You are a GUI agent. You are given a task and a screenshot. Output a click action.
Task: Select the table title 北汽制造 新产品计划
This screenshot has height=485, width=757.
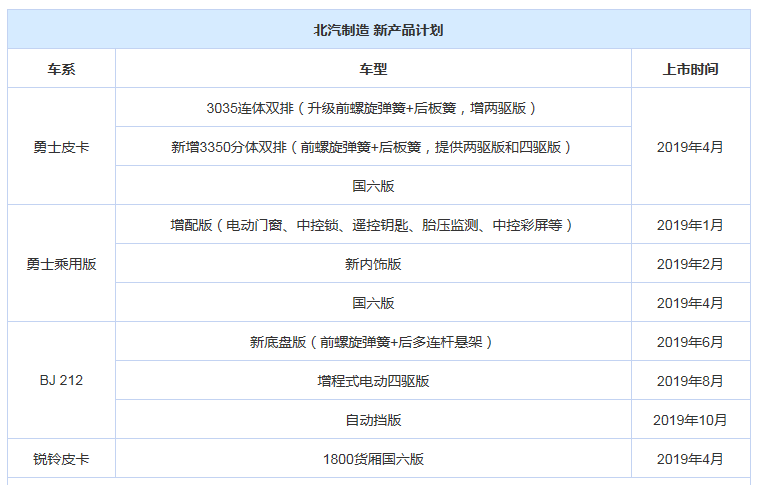[x=378, y=30]
